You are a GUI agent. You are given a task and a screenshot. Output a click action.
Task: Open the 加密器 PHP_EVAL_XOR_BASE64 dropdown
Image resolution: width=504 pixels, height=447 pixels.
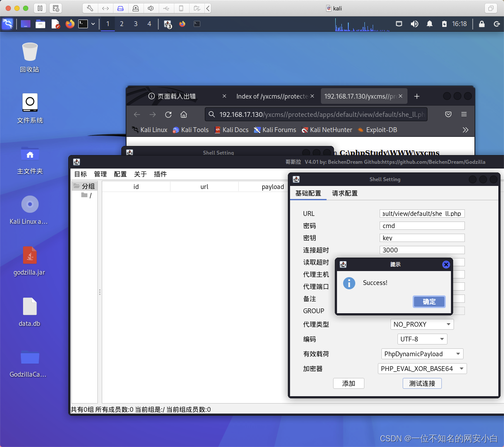[x=422, y=369]
